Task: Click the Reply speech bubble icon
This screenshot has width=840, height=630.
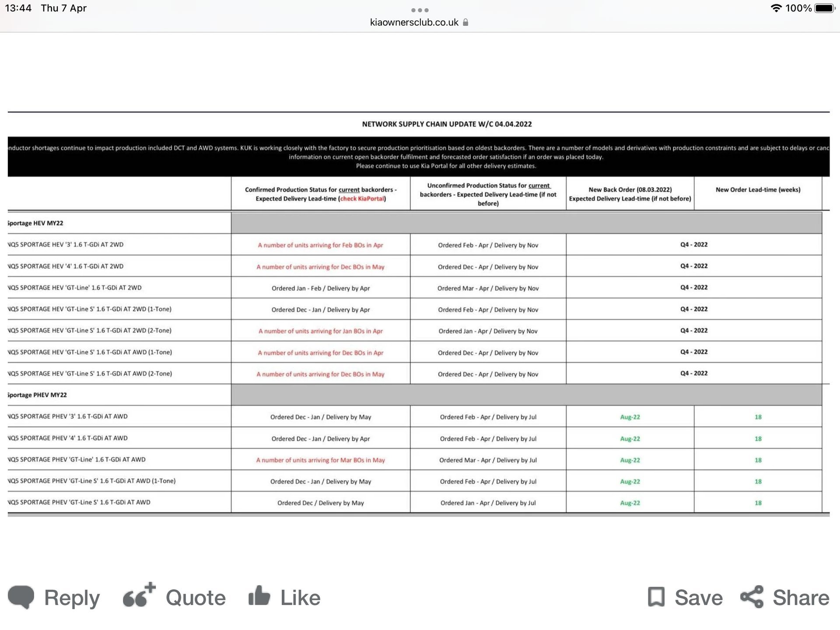Action: point(21,597)
